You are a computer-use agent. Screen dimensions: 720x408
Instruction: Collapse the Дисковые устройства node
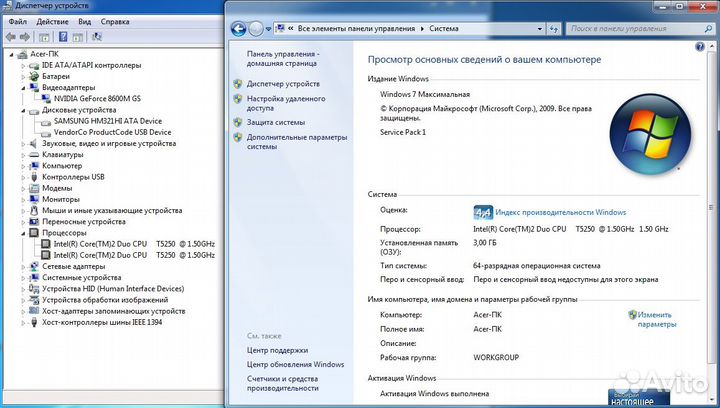point(23,111)
